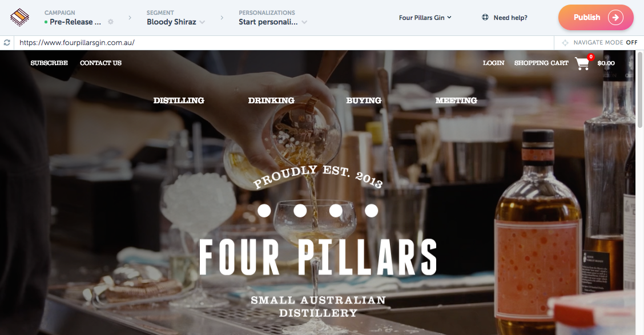Click the striped diamond app logo
The image size is (644, 335).
[19, 18]
